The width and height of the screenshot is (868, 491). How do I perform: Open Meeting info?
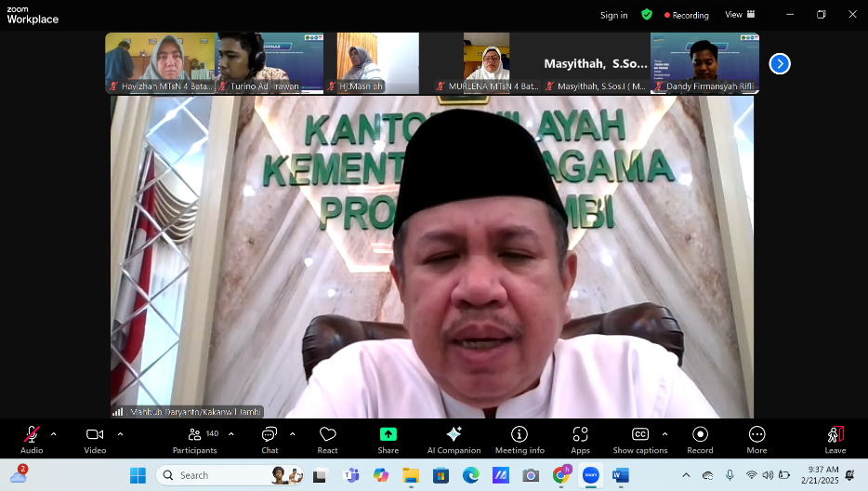(x=519, y=440)
